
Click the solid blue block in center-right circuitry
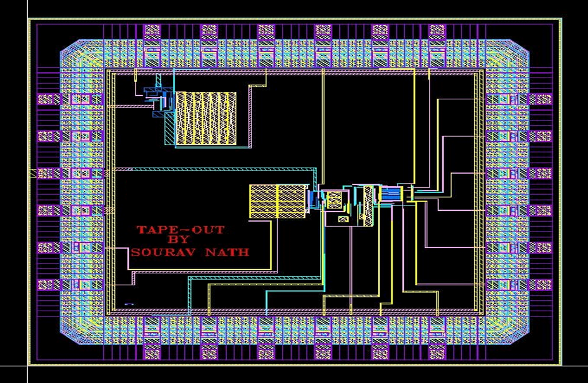[x=392, y=194]
